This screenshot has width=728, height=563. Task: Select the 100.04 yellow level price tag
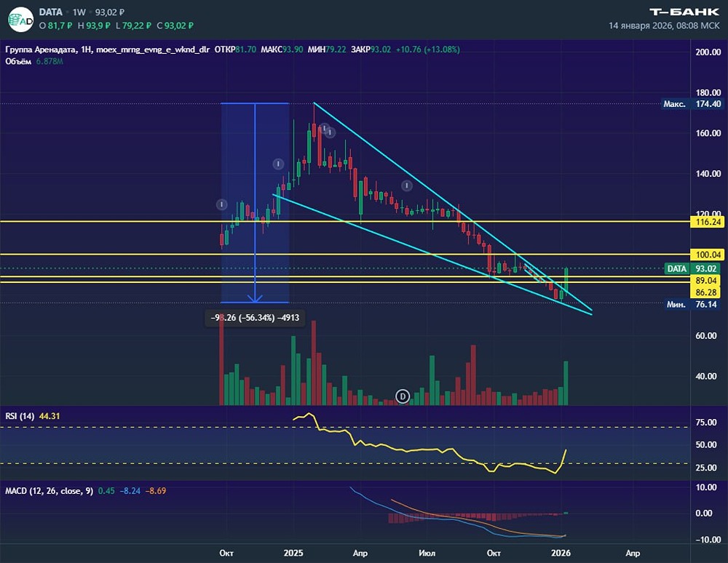click(x=708, y=254)
